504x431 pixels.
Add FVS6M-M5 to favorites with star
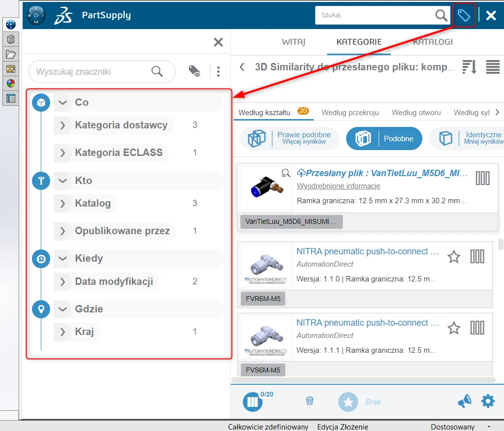click(x=454, y=328)
